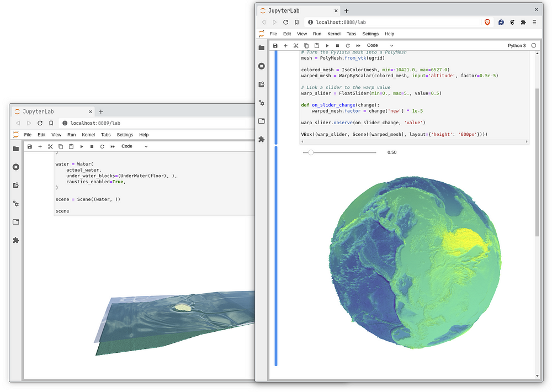Run the cell in the localhost:8888 notebook
Viewport: 552px width, 392px height.
(x=327, y=46)
